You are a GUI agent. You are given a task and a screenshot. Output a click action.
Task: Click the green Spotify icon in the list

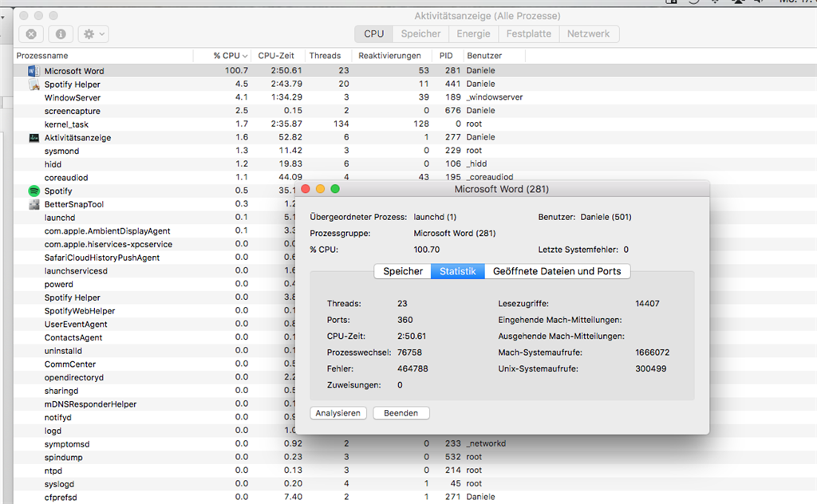(34, 191)
